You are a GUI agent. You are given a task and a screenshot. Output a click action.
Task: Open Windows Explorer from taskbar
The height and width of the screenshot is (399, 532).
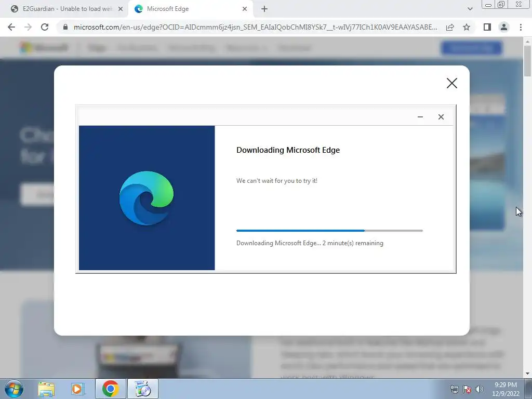[46, 389]
